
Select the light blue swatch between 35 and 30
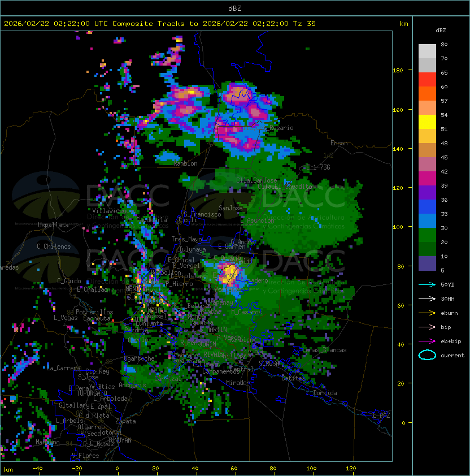(427, 221)
